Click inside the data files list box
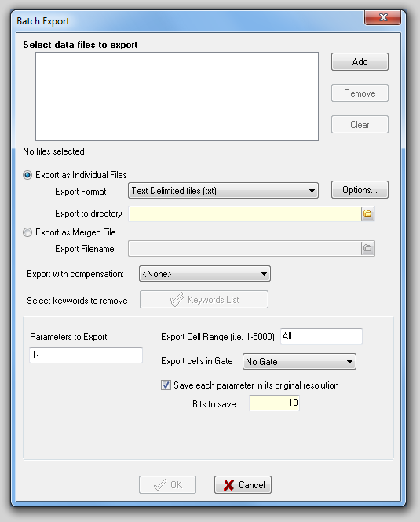This screenshot has width=420, height=522. pyautogui.click(x=177, y=96)
